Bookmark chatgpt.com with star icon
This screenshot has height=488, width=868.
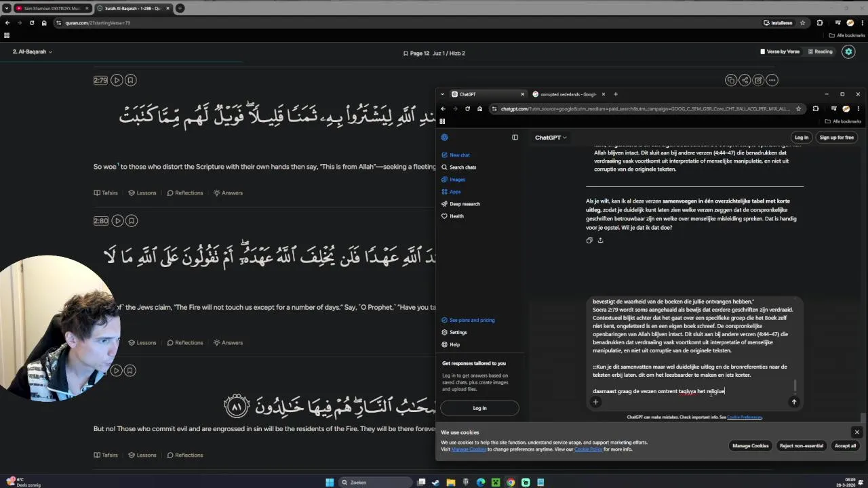click(799, 108)
